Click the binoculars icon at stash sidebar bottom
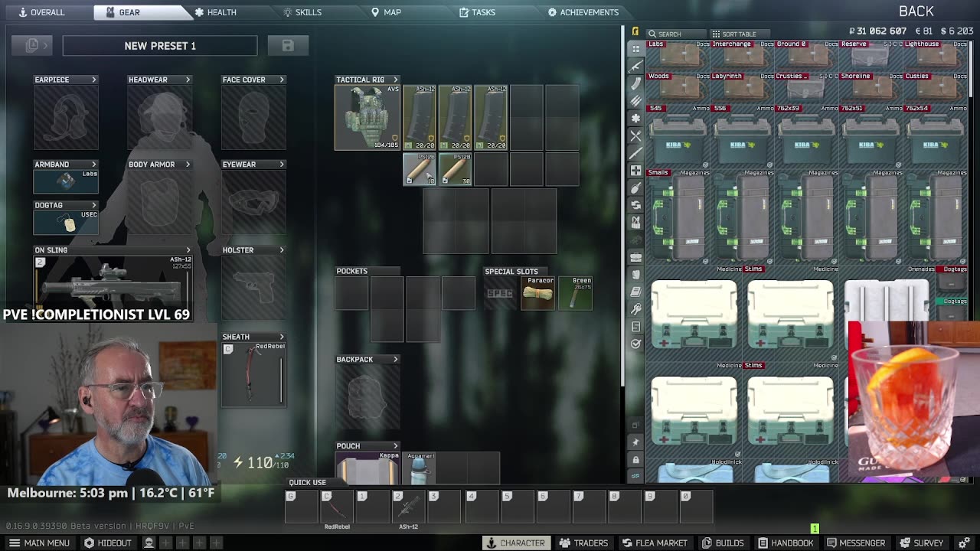The width and height of the screenshot is (980, 551). pyautogui.click(x=635, y=476)
